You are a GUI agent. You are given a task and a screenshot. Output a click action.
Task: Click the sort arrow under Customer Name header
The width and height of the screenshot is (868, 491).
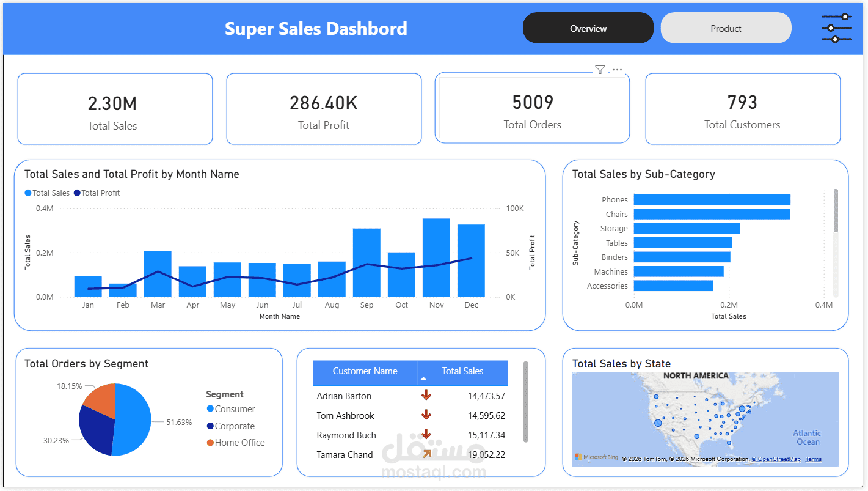(x=424, y=380)
